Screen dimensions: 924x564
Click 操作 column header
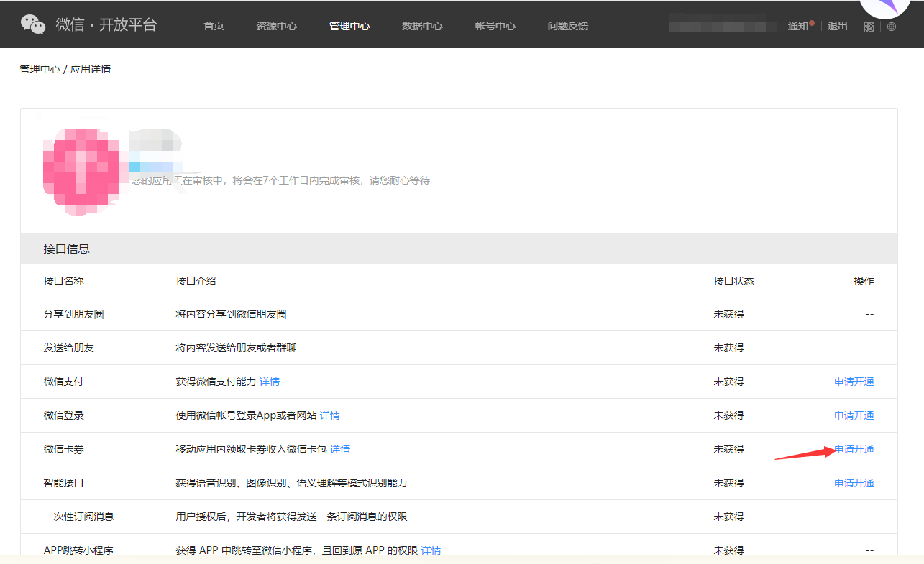864,281
